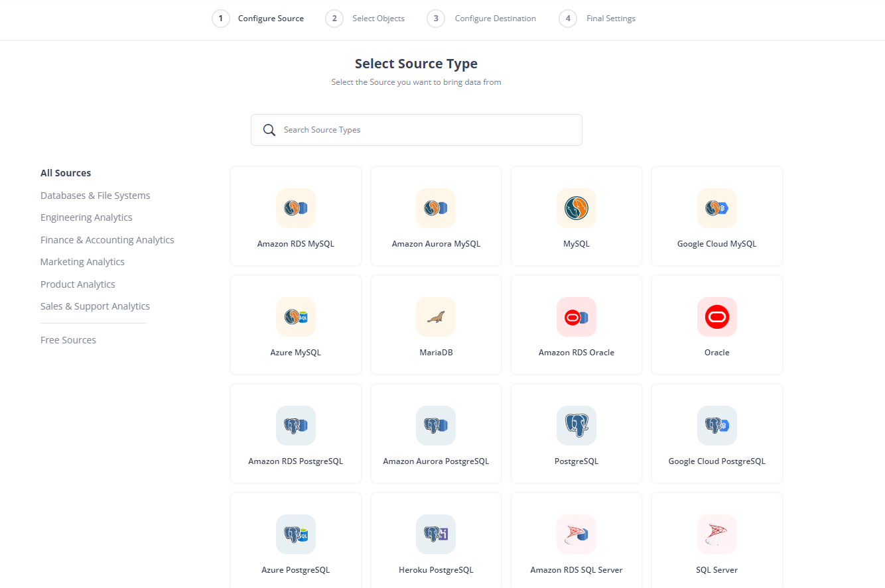
Task: Click the "Azure PostgreSQL" label
Action: tap(296, 570)
